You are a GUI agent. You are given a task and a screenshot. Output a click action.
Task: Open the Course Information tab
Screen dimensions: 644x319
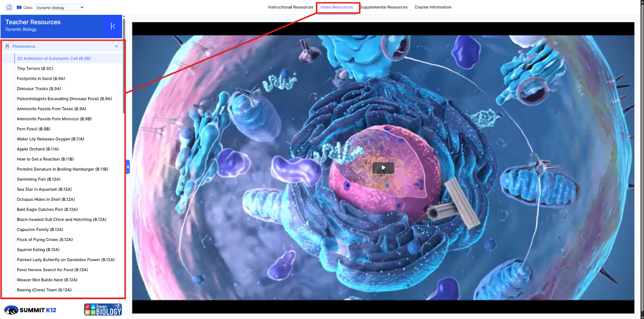coord(433,7)
